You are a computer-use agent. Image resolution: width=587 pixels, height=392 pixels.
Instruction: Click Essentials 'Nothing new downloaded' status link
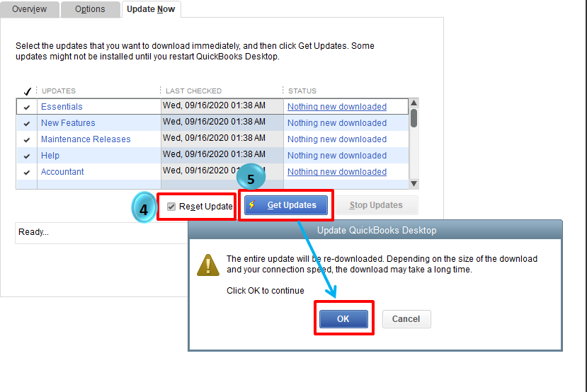[337, 107]
